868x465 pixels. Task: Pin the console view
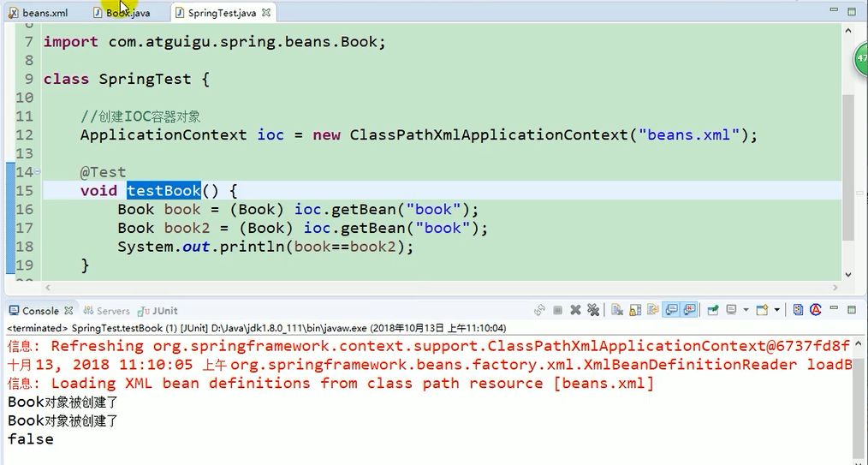point(713,310)
